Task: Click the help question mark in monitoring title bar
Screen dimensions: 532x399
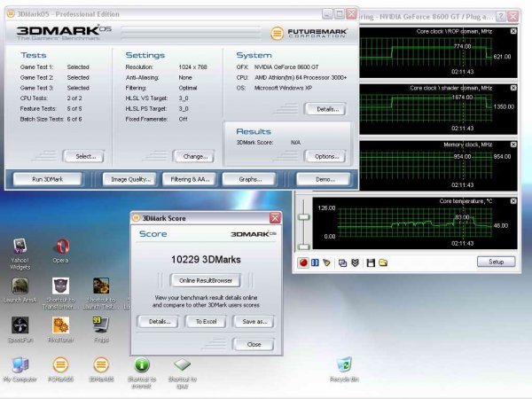Action: click(501, 16)
